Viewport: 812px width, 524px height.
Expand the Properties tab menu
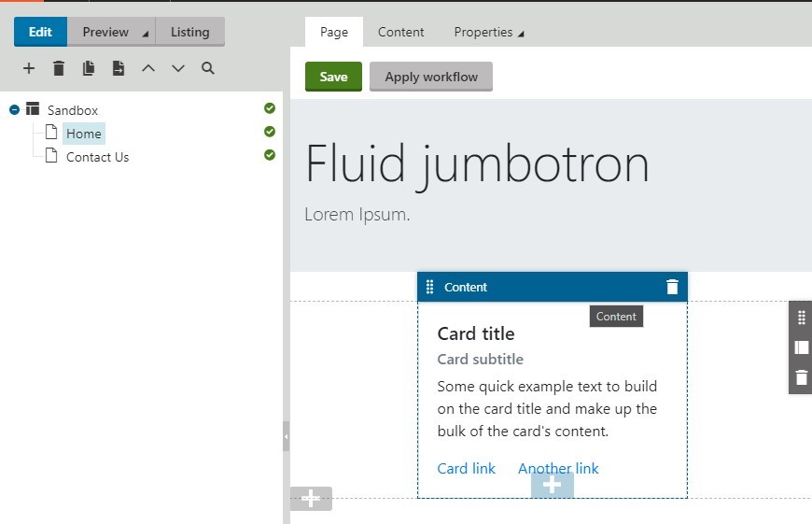[x=489, y=32]
